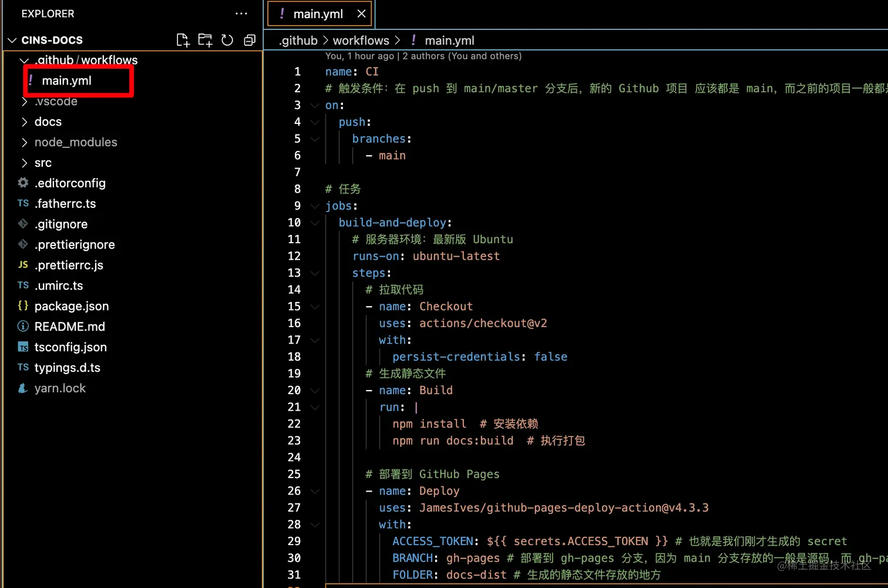The image size is (888, 588).
Task: Click line number 7 in the gutter
Action: tap(297, 172)
